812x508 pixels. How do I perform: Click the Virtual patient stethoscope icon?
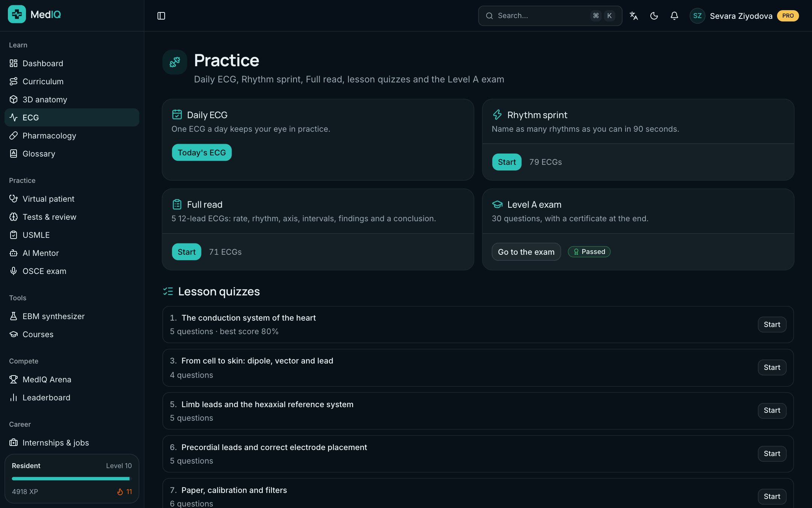pyautogui.click(x=14, y=199)
